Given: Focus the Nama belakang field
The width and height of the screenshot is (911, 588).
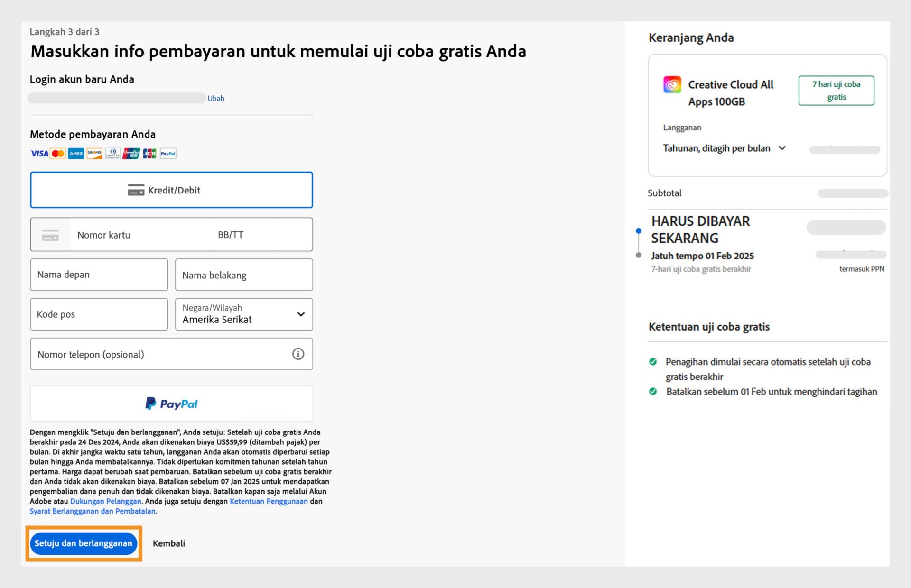Looking at the screenshot, I should pyautogui.click(x=244, y=275).
